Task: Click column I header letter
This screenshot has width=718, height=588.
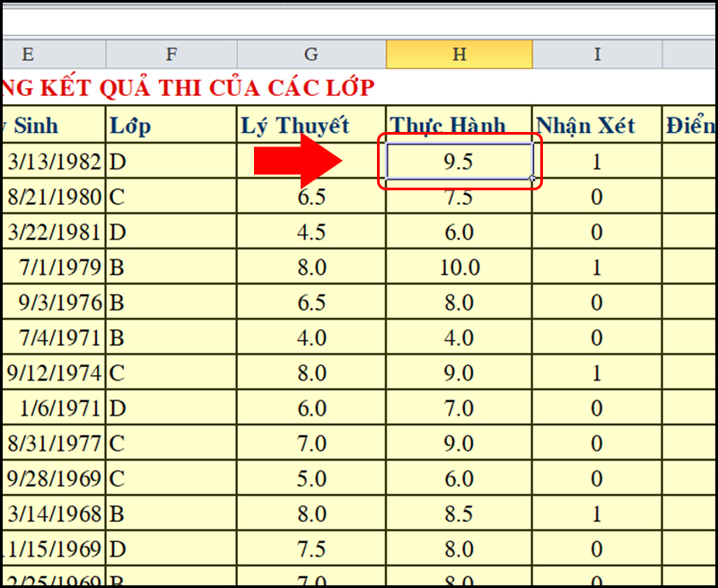Action: point(597,55)
